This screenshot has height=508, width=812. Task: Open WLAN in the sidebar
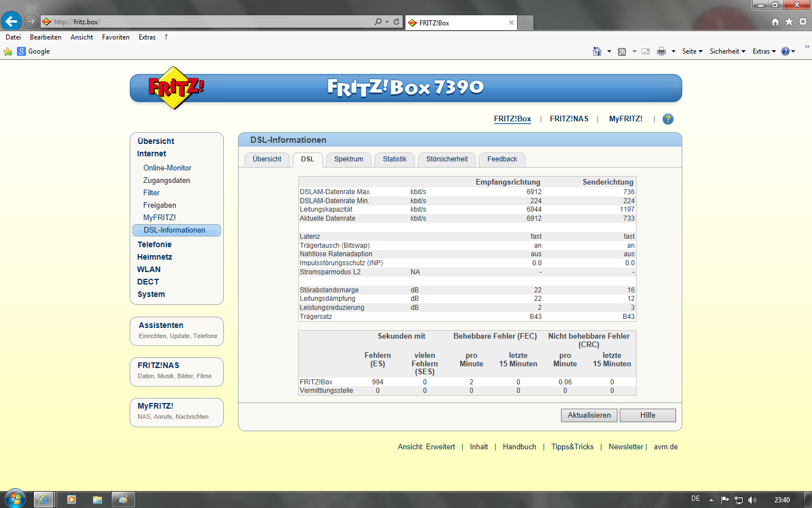(149, 269)
